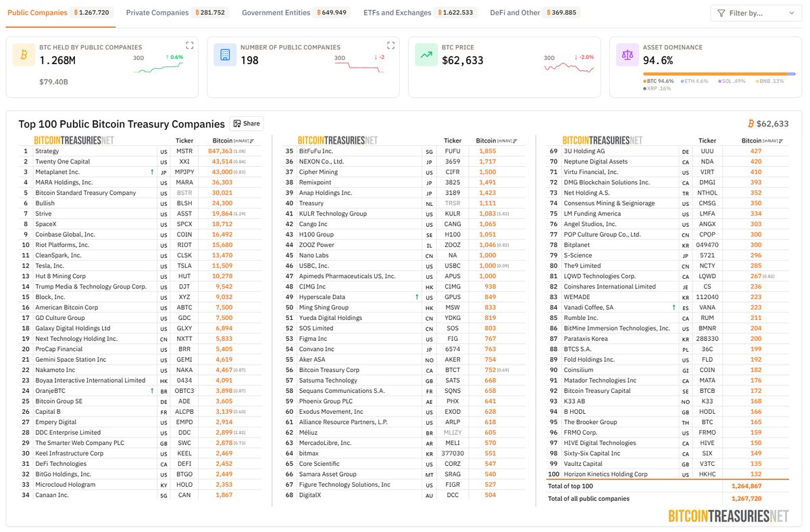Click the MSTR ticker cell
Screen dimensions: 810x532
coord(184,151)
